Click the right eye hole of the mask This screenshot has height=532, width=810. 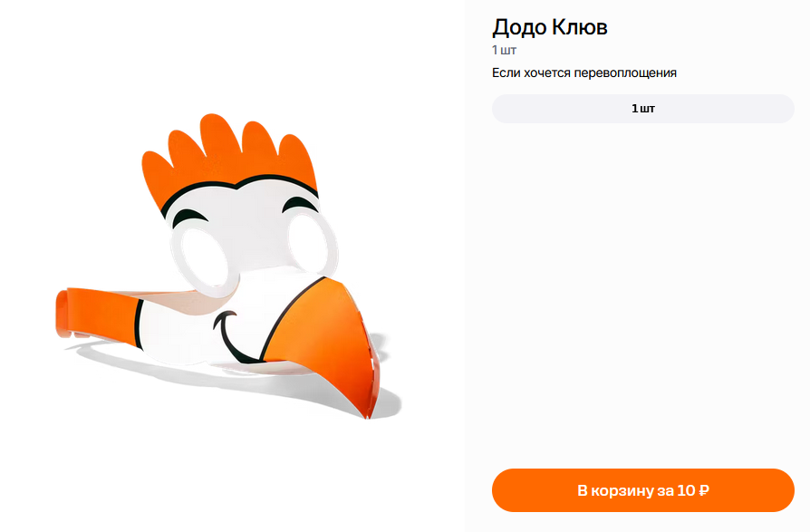(x=311, y=242)
